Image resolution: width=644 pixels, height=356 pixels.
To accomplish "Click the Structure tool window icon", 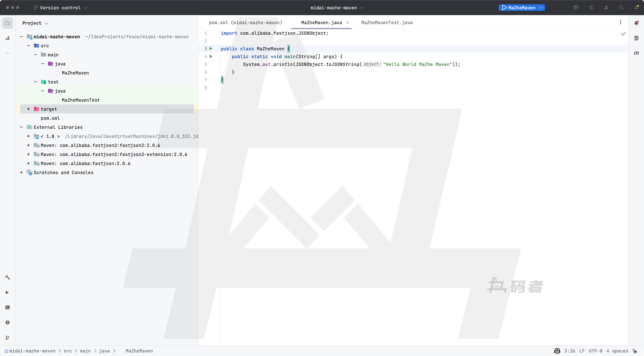I will click(x=7, y=38).
